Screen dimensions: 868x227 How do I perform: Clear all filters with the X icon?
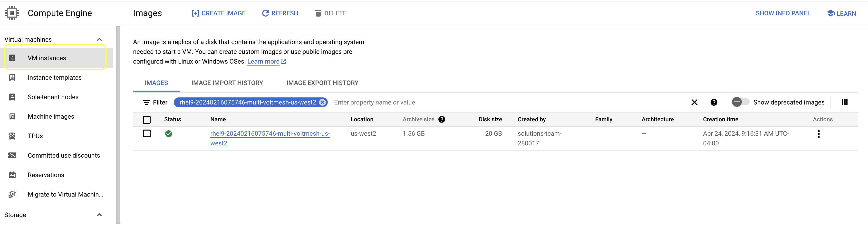[694, 102]
